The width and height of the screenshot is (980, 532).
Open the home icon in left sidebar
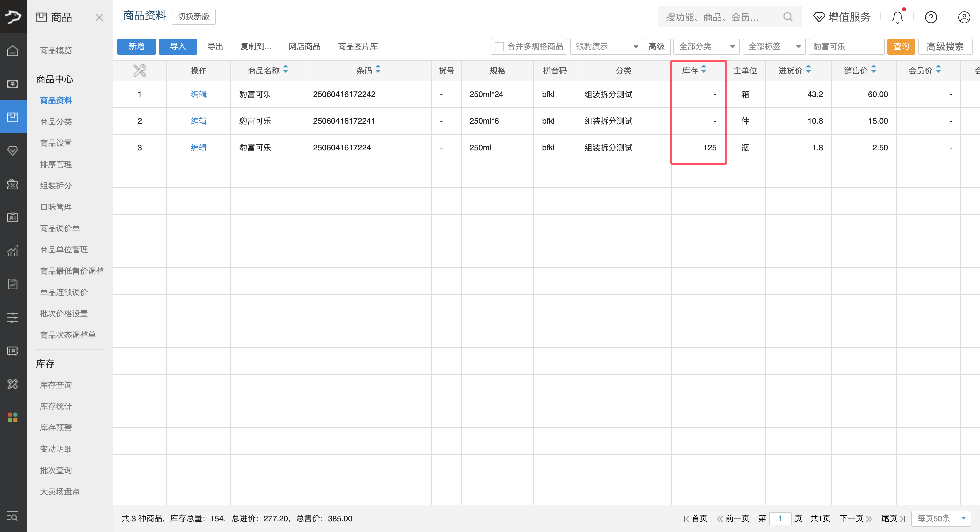(13, 51)
